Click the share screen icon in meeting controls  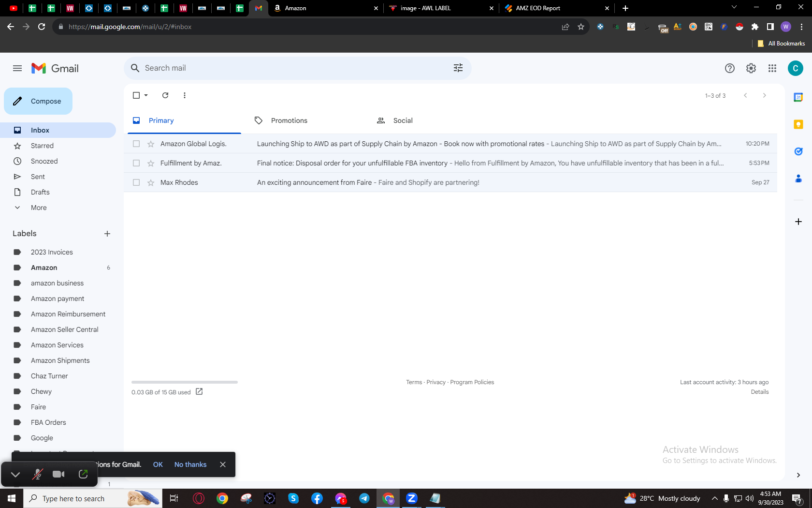point(83,475)
